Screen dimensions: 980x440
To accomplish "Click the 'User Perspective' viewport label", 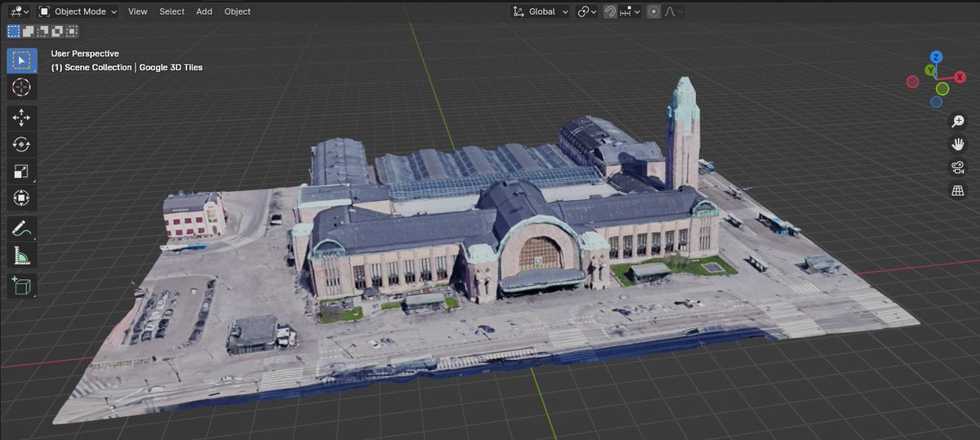I will coord(85,53).
